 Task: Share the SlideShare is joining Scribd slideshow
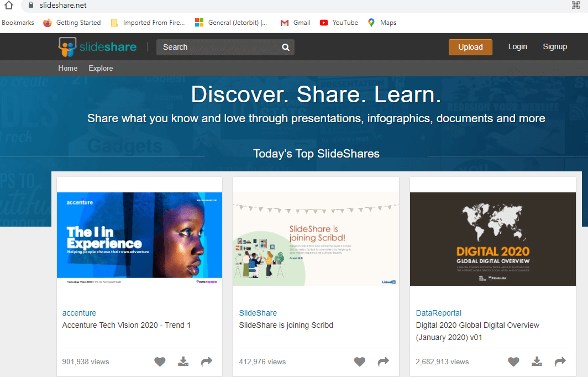[x=384, y=362]
